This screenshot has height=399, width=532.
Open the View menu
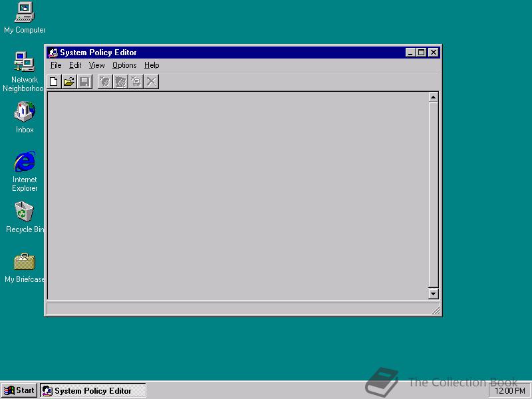click(96, 65)
